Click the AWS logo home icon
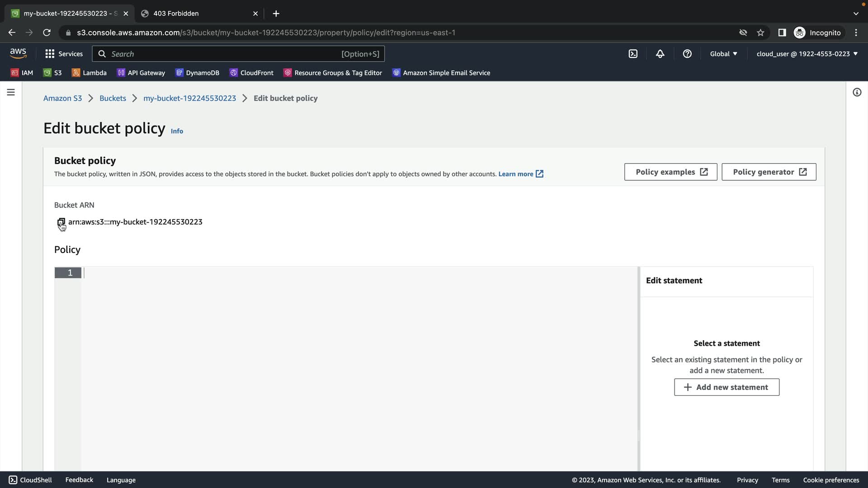The width and height of the screenshot is (868, 488). pos(18,53)
